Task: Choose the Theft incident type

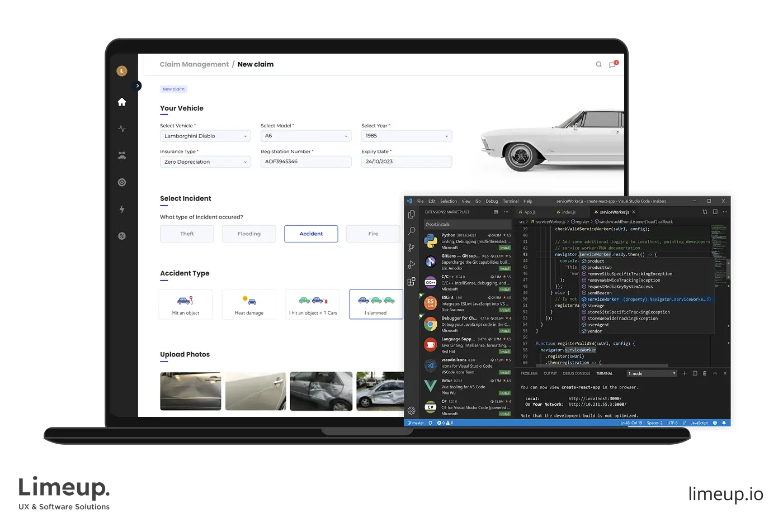Action: [x=187, y=234]
